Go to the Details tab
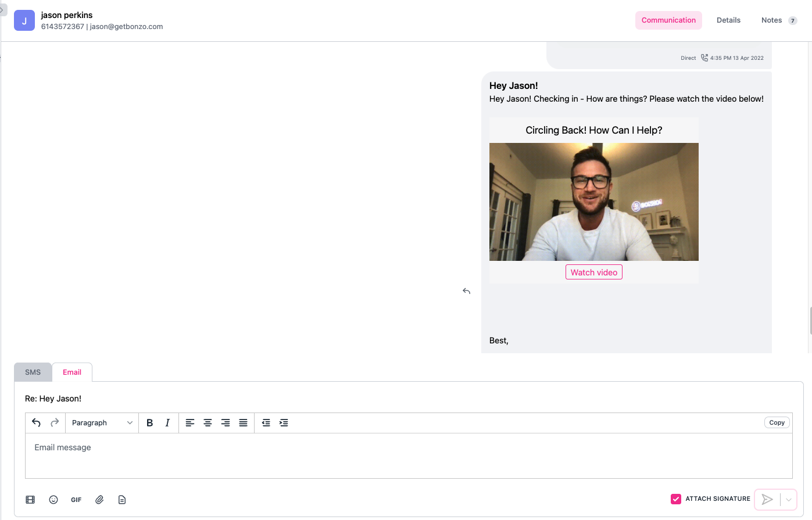The height and width of the screenshot is (520, 812). [x=728, y=20]
